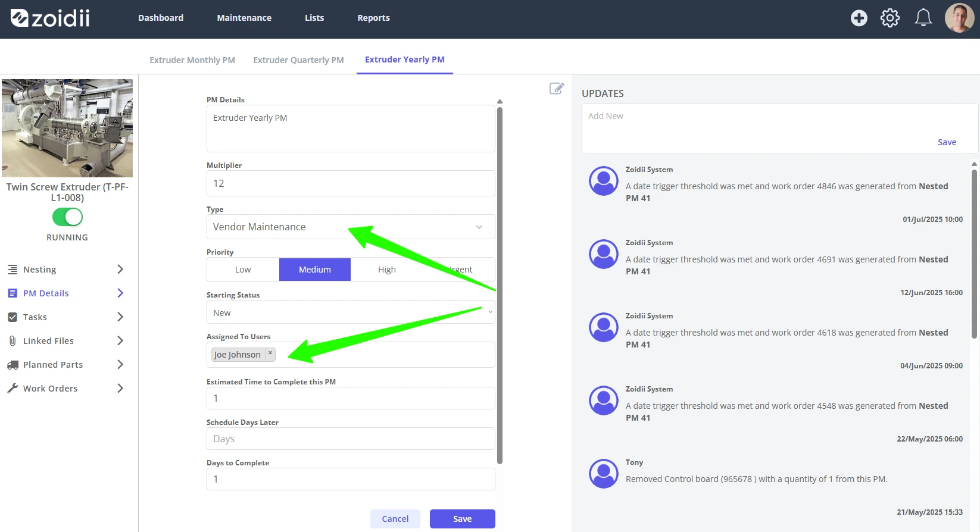
Task: Click Zoidii System avatar for work order 4691
Action: pos(604,254)
